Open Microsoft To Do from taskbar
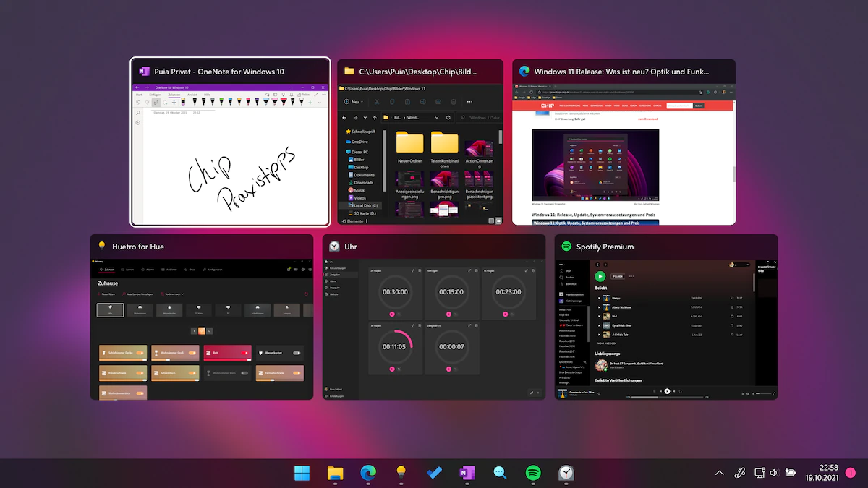The width and height of the screenshot is (868, 488). click(x=434, y=473)
